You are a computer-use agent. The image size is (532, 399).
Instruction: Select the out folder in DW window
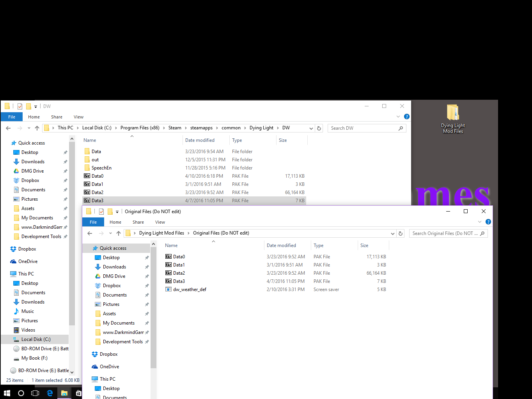point(95,160)
